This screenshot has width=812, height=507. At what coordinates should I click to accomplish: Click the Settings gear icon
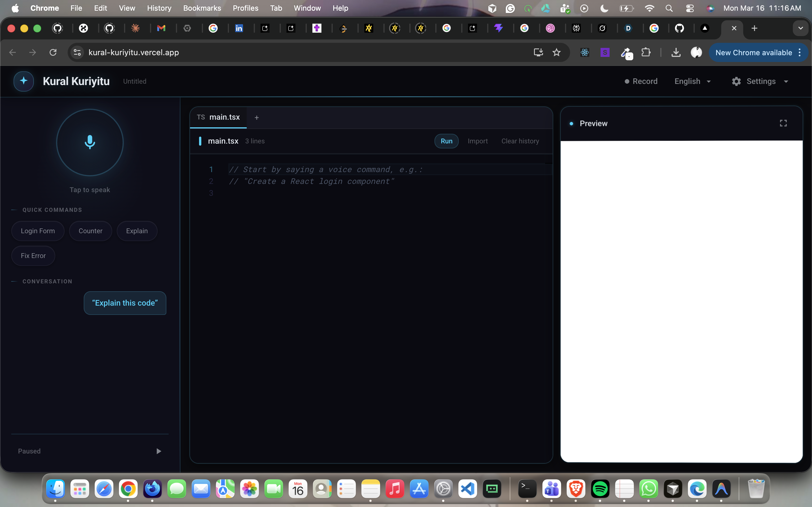(x=736, y=81)
